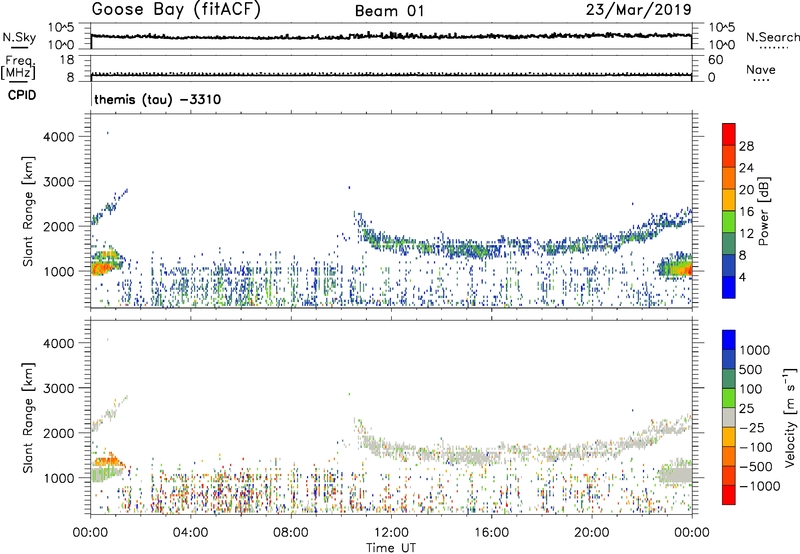This screenshot has width=800, height=554.
Task: Click the 16:00 time axis tick label
Action: [x=492, y=533]
